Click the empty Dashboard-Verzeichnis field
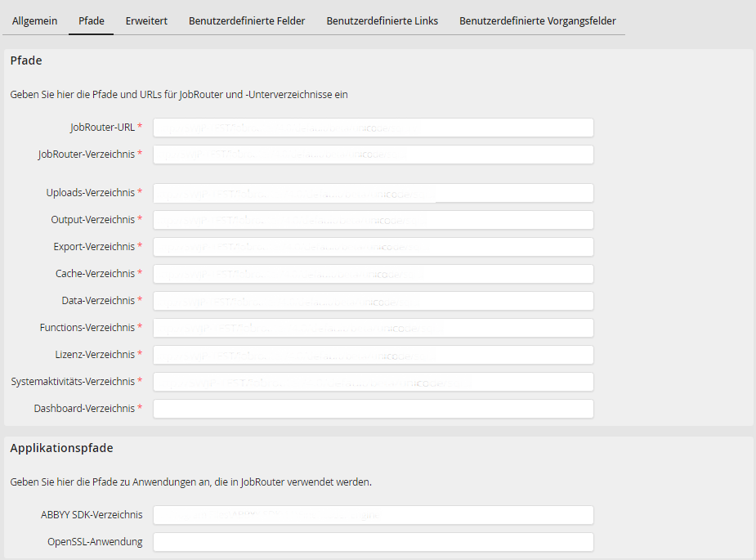The height and width of the screenshot is (560, 756). pos(373,409)
